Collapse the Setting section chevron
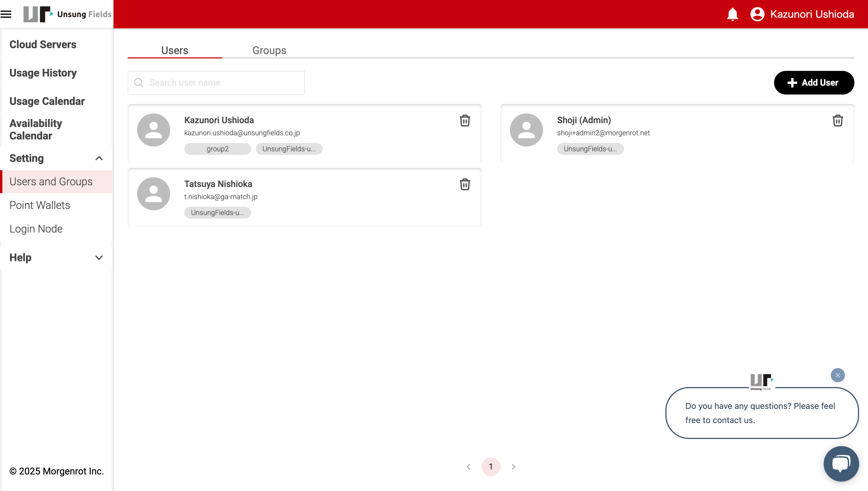868x491 pixels. pyautogui.click(x=99, y=158)
